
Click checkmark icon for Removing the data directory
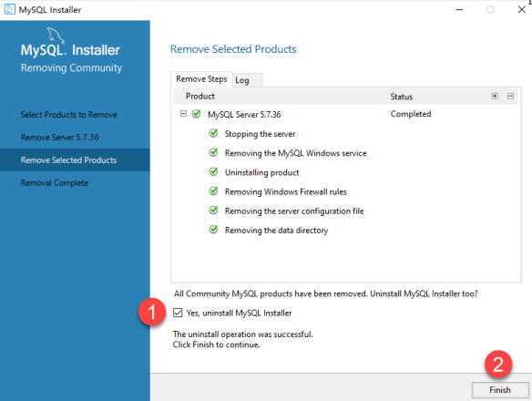tap(213, 230)
